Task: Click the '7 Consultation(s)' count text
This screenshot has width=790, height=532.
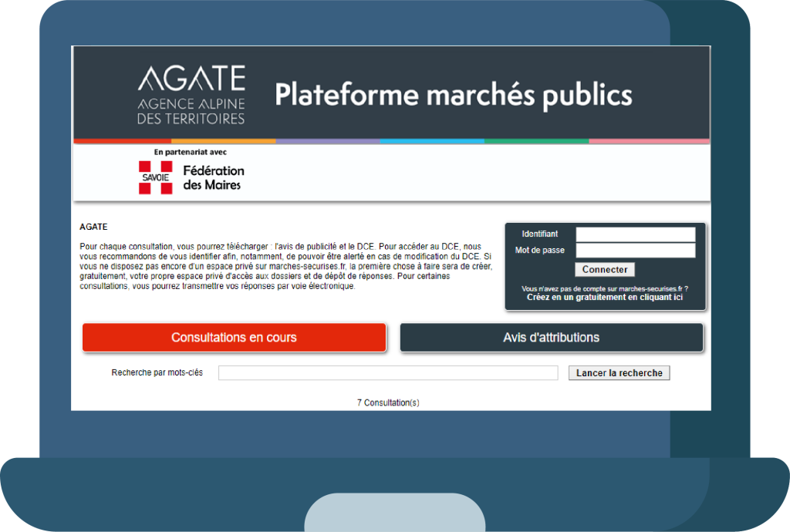Action: pos(388,402)
